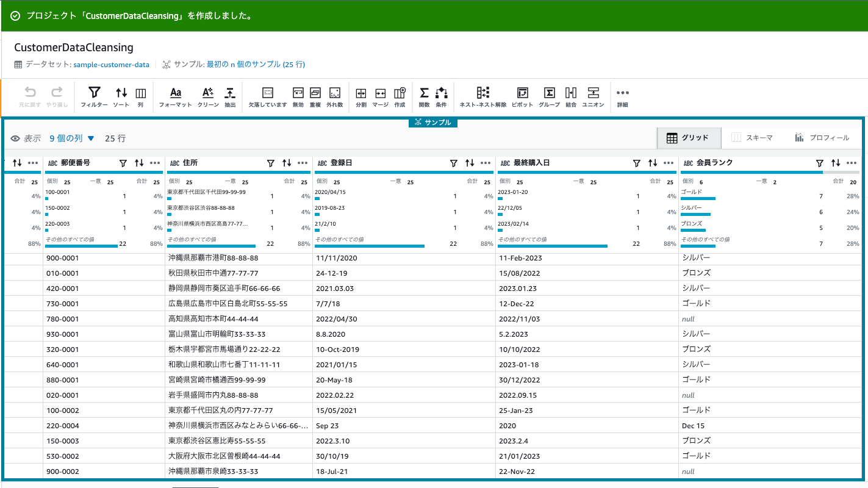Switch to the スキーマ schema view
This screenshot has width=868, height=488.
[x=752, y=138]
